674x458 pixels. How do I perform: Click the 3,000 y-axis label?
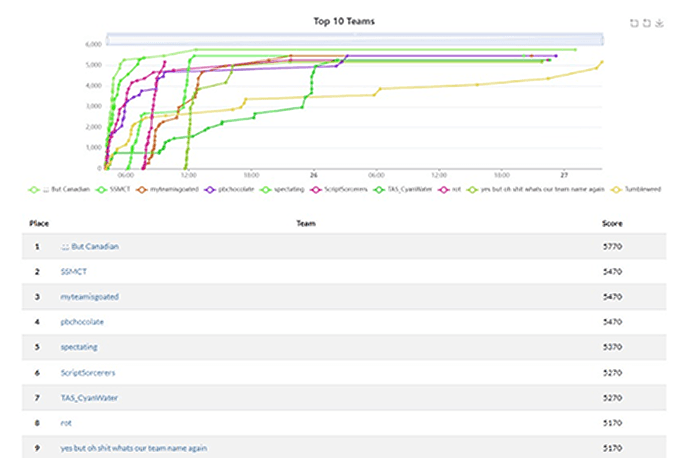pyautogui.click(x=94, y=106)
